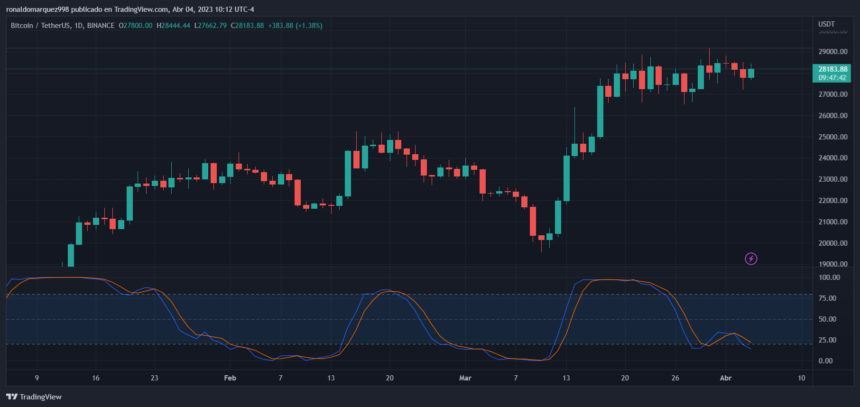Screen dimensions: 860x407
Task: Click the 19000.00 price axis label
Action: point(832,264)
